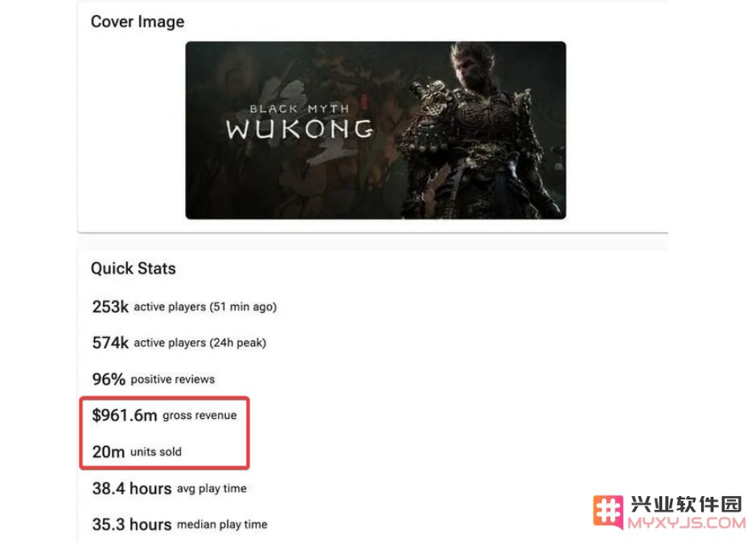Click the MYXYJS.COM watermark text
756x542 pixels.
click(687, 523)
